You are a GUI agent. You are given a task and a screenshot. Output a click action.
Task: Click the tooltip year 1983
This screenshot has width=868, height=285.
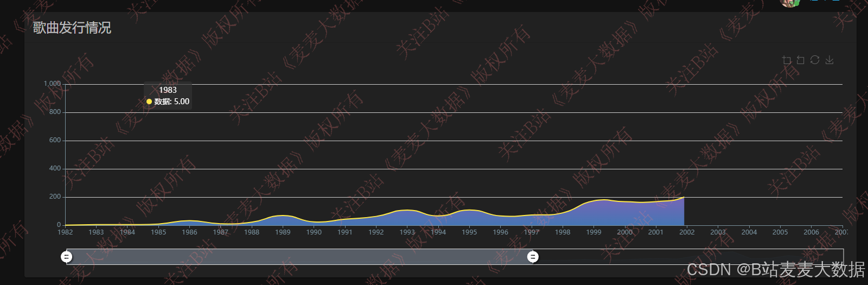click(168, 90)
